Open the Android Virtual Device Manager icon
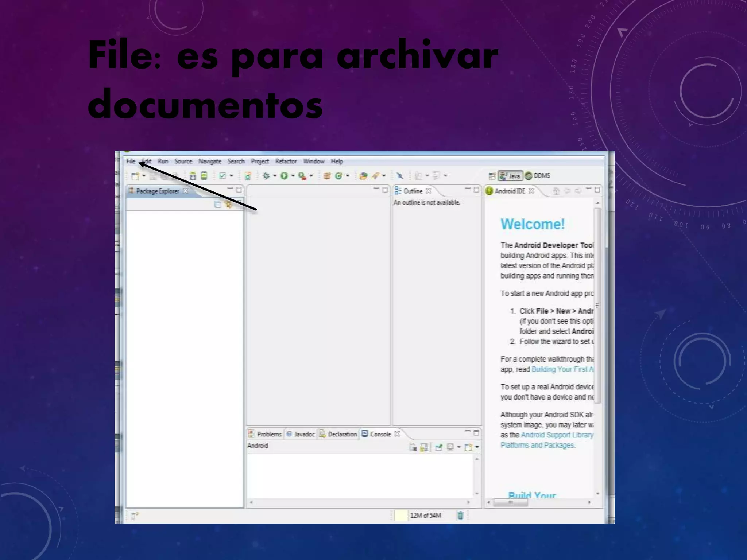Image resolution: width=747 pixels, height=560 pixels. pyautogui.click(x=204, y=176)
